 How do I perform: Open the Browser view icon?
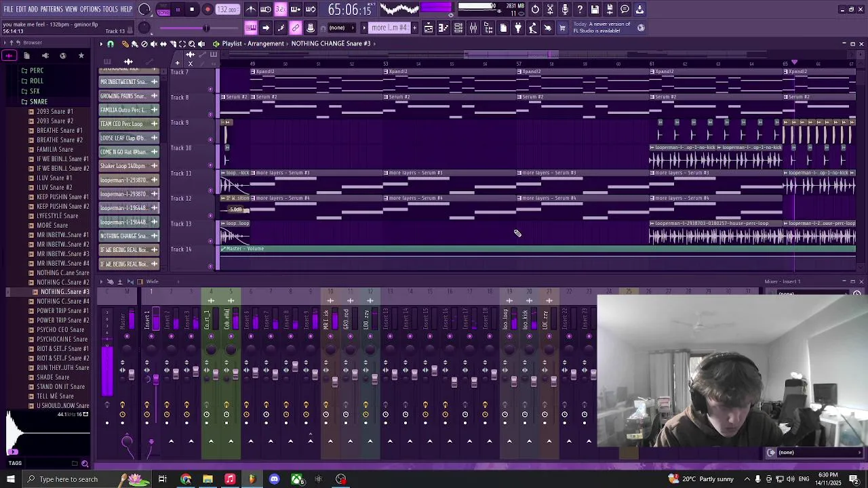[488, 28]
